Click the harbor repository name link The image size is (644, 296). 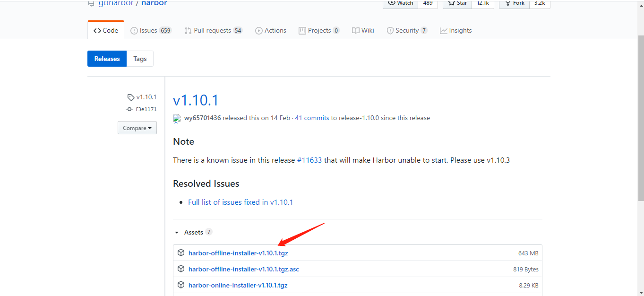[x=154, y=3]
